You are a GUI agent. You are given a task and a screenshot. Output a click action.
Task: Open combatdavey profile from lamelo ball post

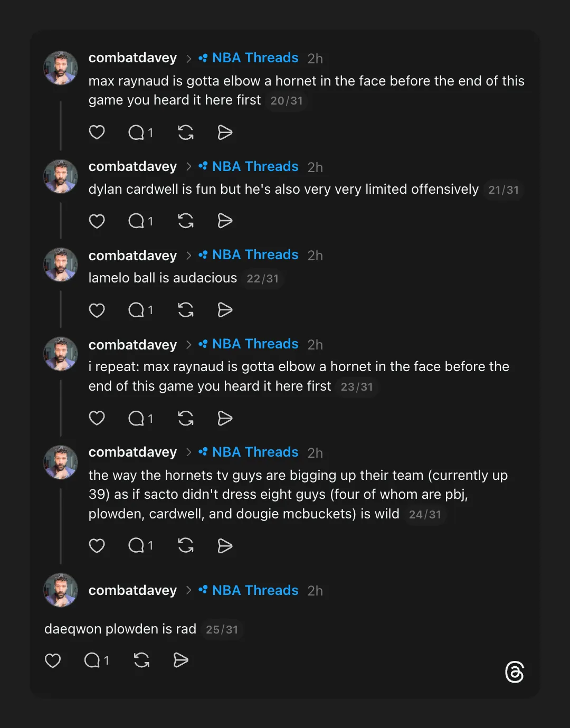132,256
